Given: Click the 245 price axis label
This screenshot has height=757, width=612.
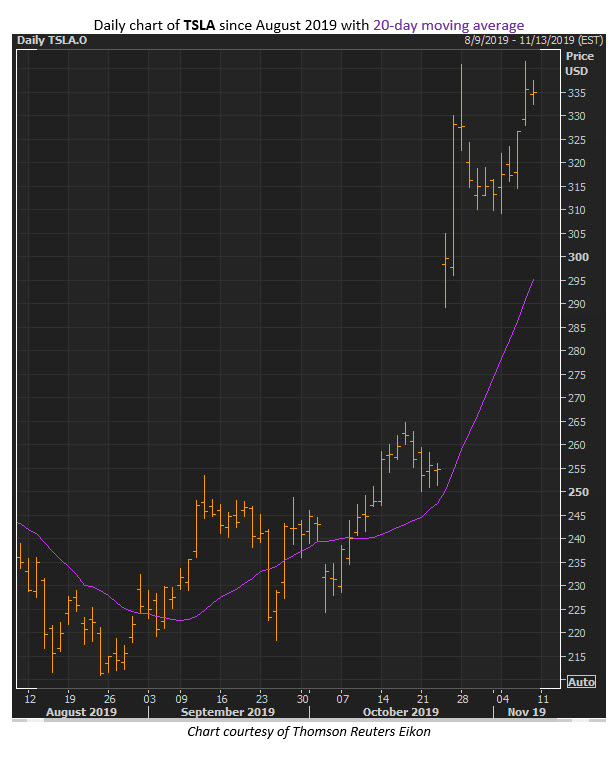Looking at the screenshot, I should click(576, 516).
